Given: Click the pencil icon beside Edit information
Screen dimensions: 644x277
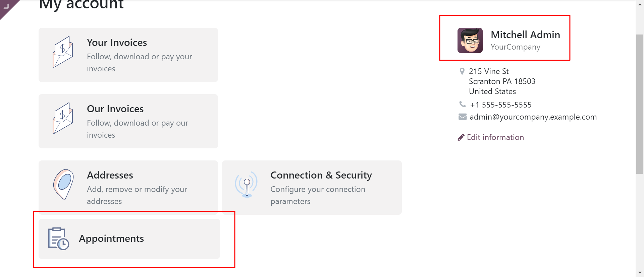Looking at the screenshot, I should (x=461, y=137).
